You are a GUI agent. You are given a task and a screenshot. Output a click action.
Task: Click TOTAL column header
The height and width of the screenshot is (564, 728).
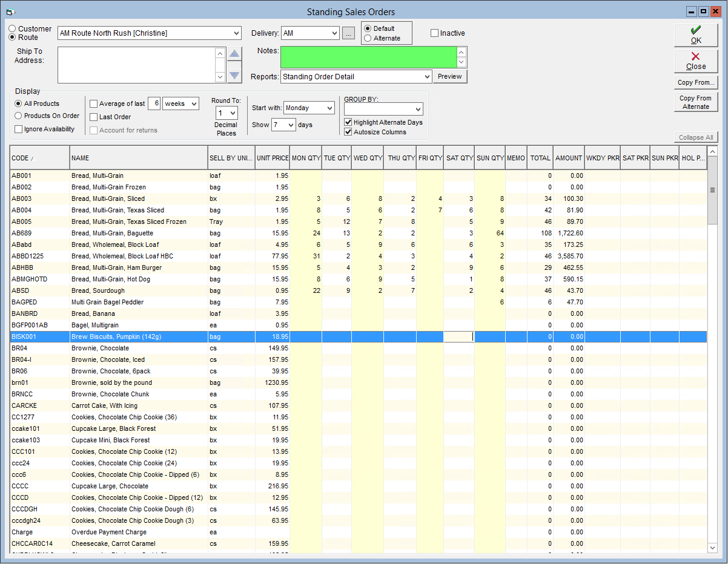pos(540,158)
